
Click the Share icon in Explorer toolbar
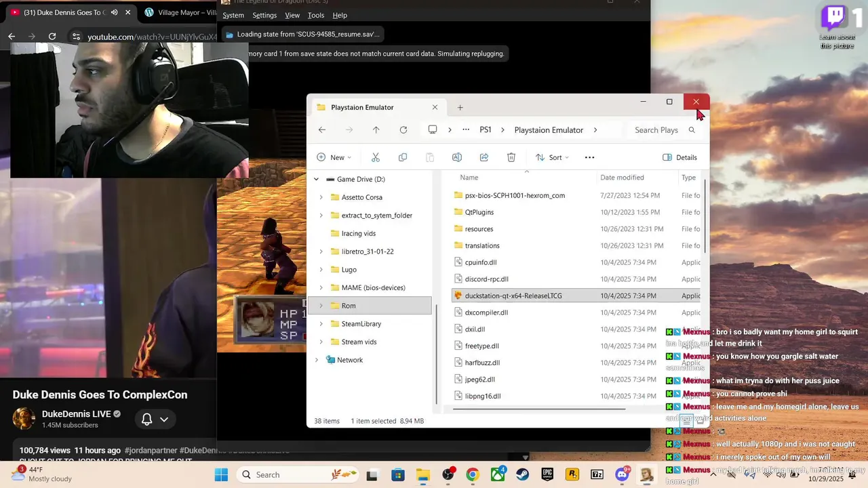484,157
